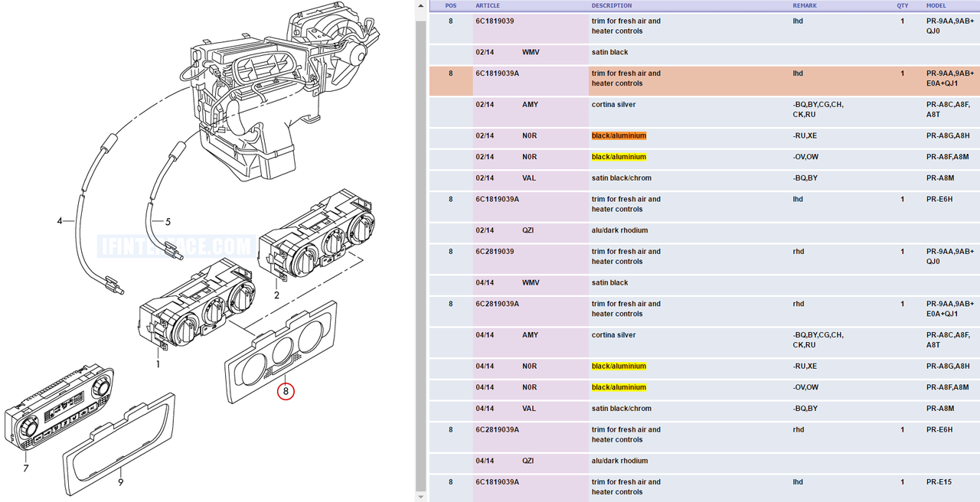Click callout number 5 in the diagram

tap(168, 222)
